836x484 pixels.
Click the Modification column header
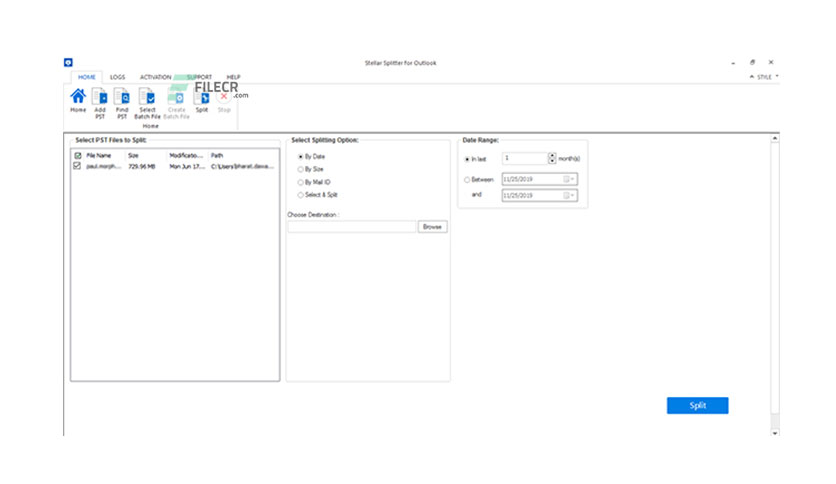pyautogui.click(x=187, y=156)
